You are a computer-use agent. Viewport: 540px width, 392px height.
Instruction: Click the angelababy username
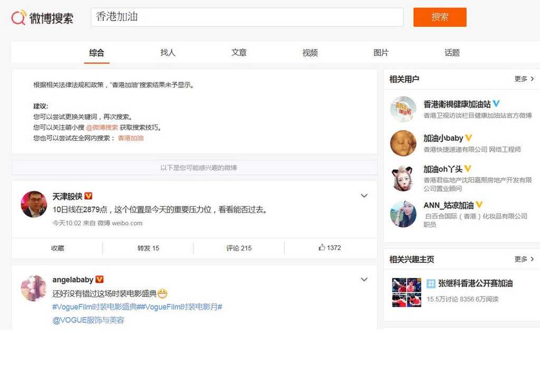point(73,280)
